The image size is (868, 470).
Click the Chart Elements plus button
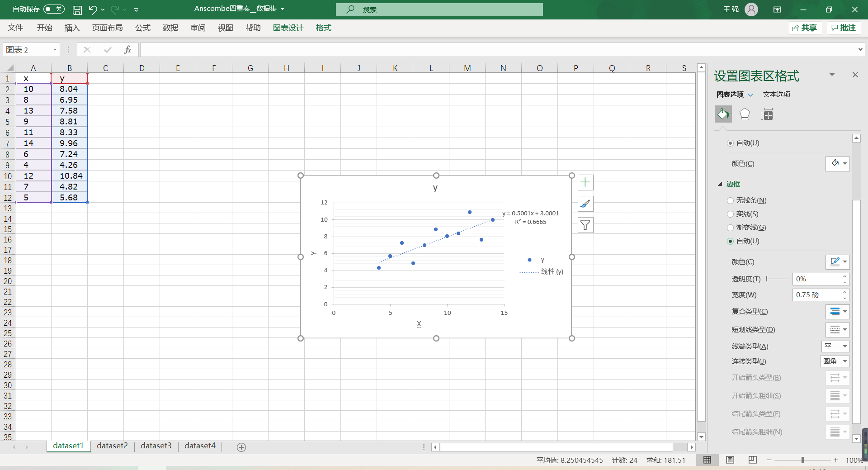[x=585, y=182]
